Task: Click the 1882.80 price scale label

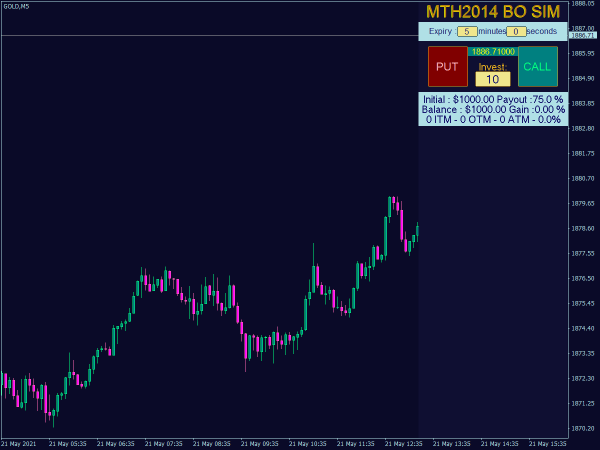Action: pos(583,128)
